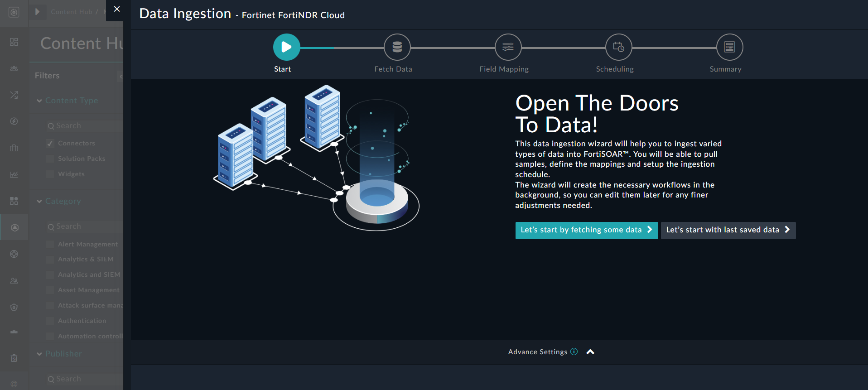Check the Alert Management category filter
Image resolution: width=868 pixels, height=390 pixels.
coord(50,245)
